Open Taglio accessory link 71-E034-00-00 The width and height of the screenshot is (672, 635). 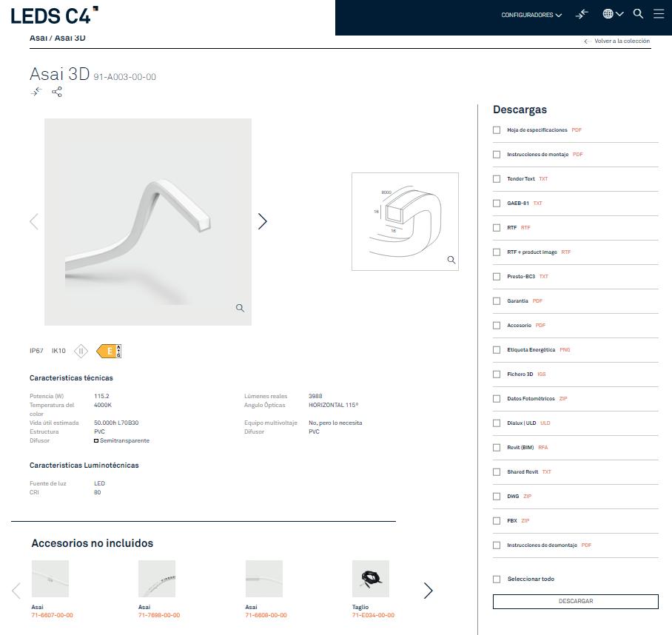[373, 615]
